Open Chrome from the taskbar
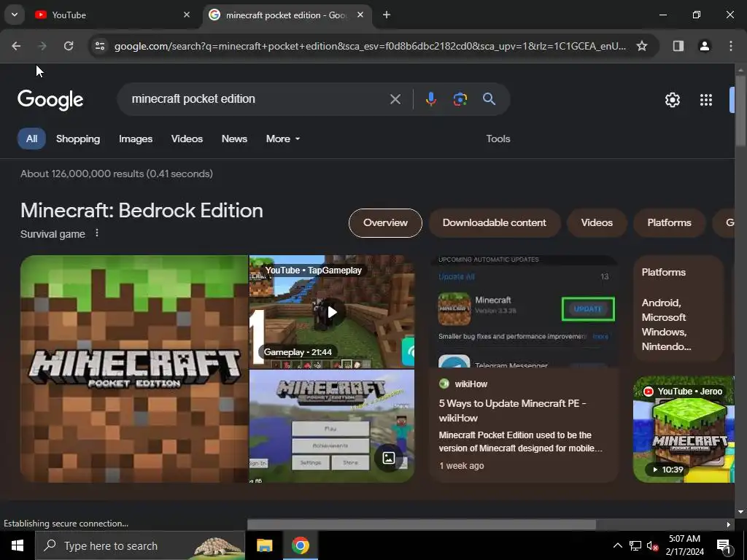 tap(300, 545)
